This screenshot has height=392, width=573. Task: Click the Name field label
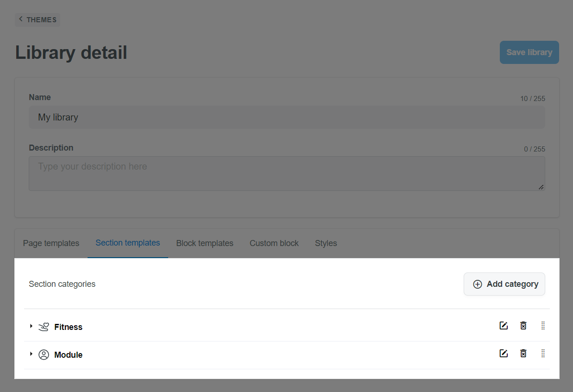click(40, 97)
